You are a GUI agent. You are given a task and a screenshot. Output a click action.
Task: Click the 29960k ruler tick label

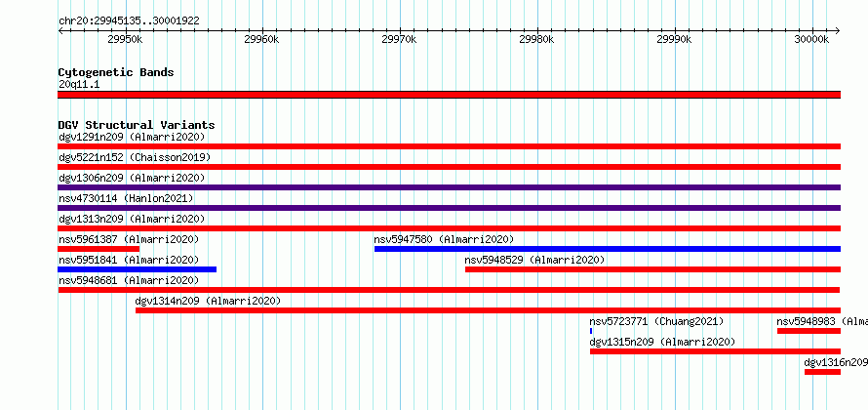[x=261, y=39]
